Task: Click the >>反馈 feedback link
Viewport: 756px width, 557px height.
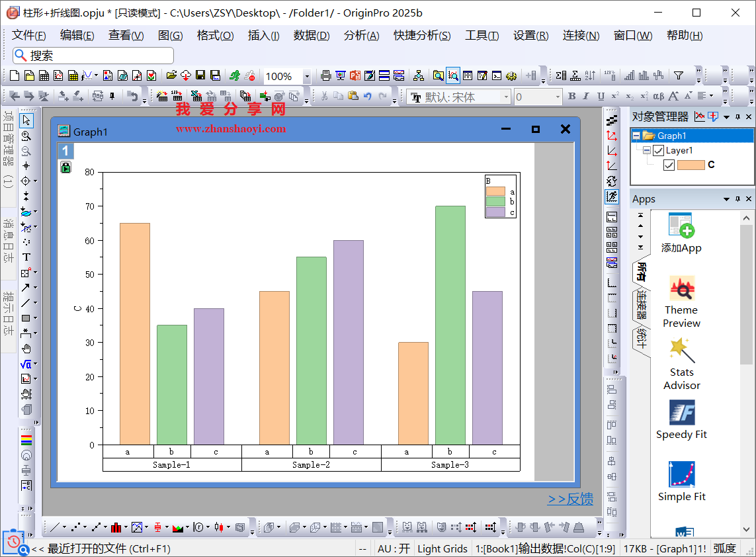Action: click(x=570, y=499)
